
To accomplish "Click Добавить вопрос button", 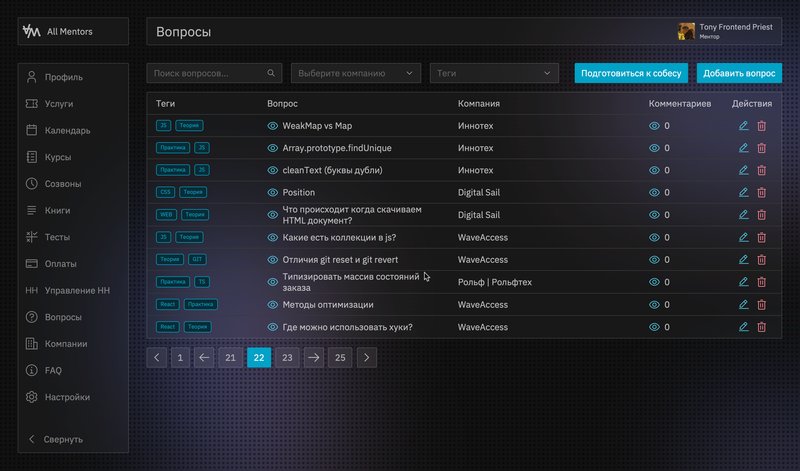I will tap(739, 73).
